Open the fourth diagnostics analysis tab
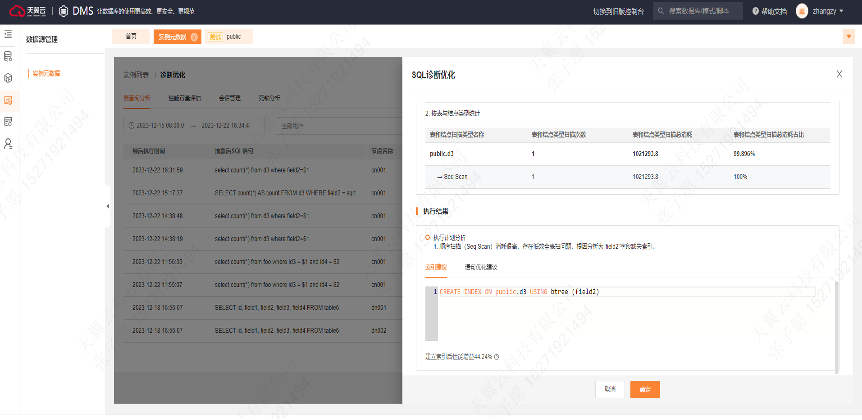The height and width of the screenshot is (420, 862). 269,98
